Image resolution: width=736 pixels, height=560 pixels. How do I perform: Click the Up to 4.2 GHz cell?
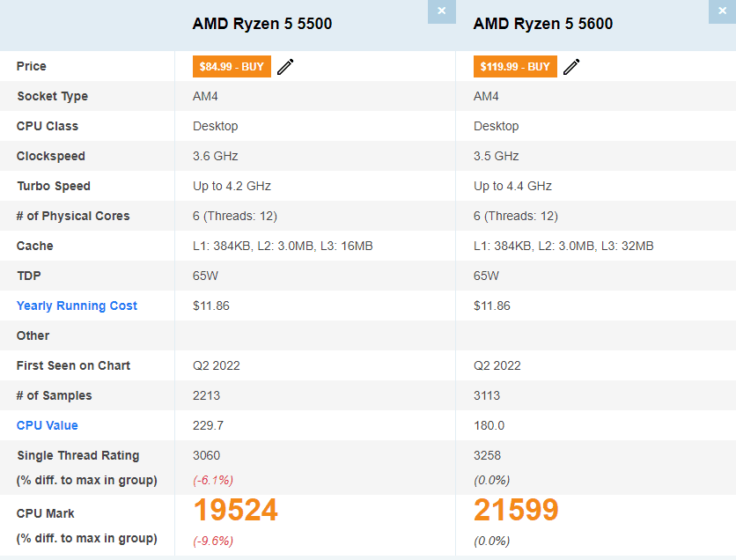tap(232, 186)
